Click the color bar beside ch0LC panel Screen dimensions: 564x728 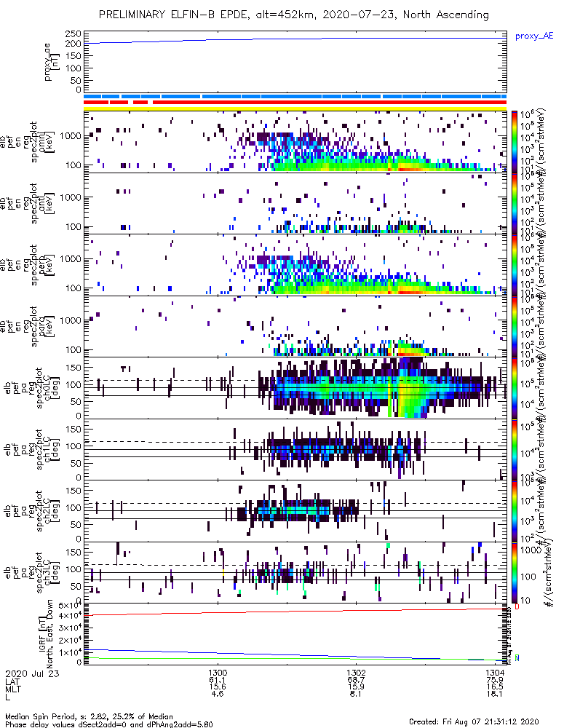click(x=515, y=388)
